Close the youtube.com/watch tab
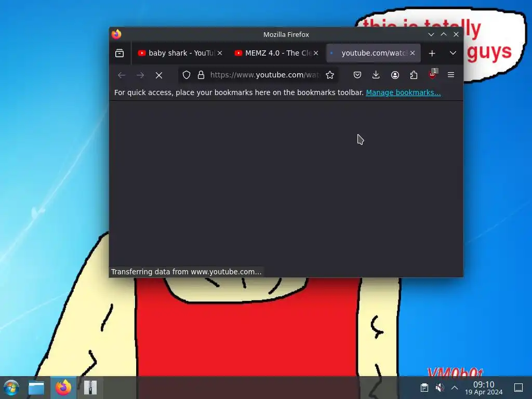This screenshot has width=532, height=399. pos(412,54)
